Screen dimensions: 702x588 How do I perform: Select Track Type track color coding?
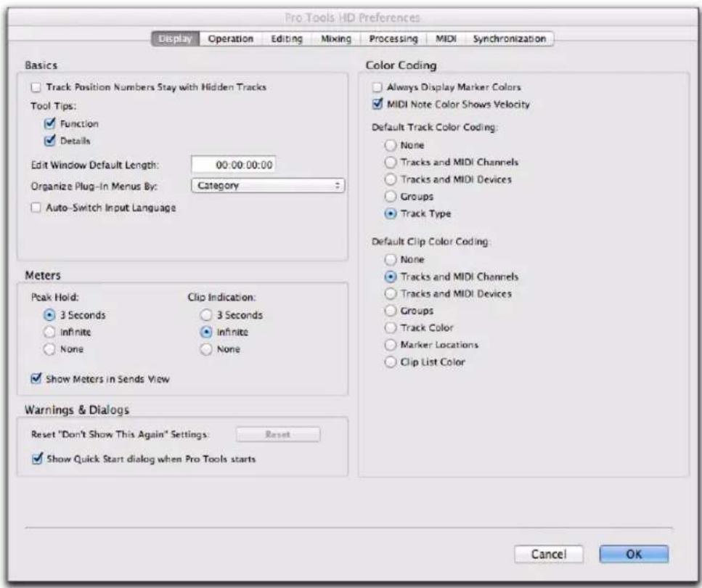(391, 213)
